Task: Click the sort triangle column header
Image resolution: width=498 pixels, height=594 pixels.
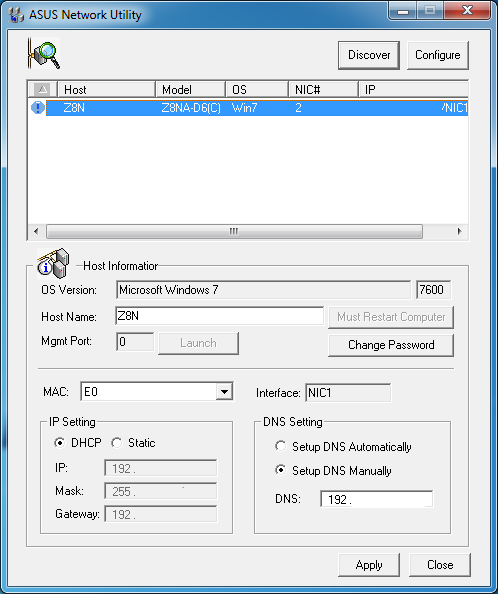Action: [x=42, y=89]
